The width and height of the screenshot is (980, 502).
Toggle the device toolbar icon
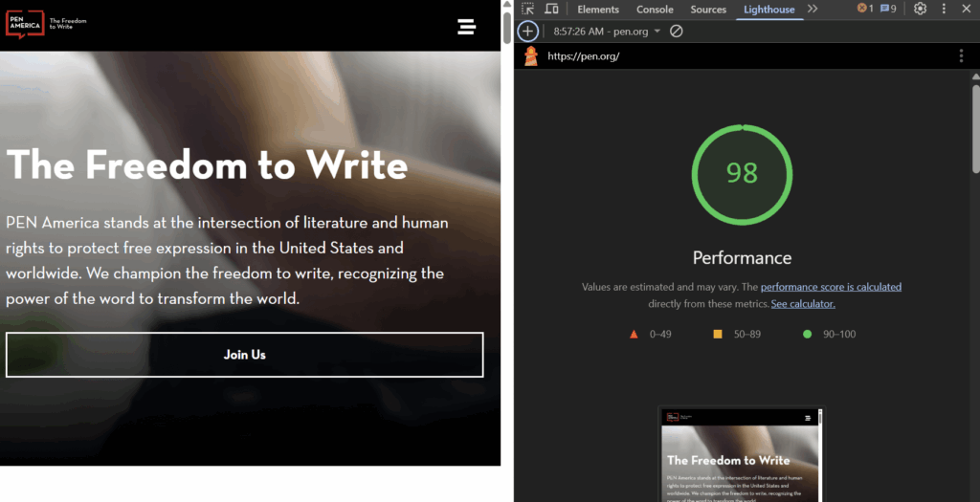551,9
